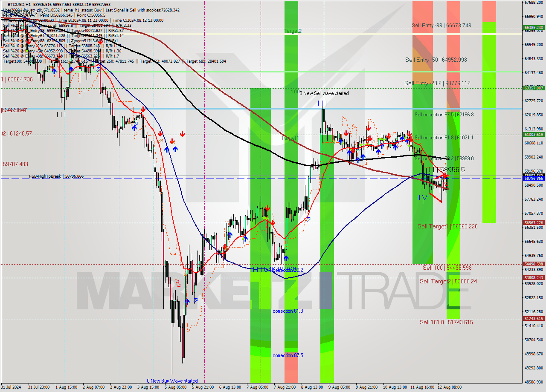Viewport: 546px width, 392px height.
Task: Click the green 66385.230 price axis tag
Action: 534,27
